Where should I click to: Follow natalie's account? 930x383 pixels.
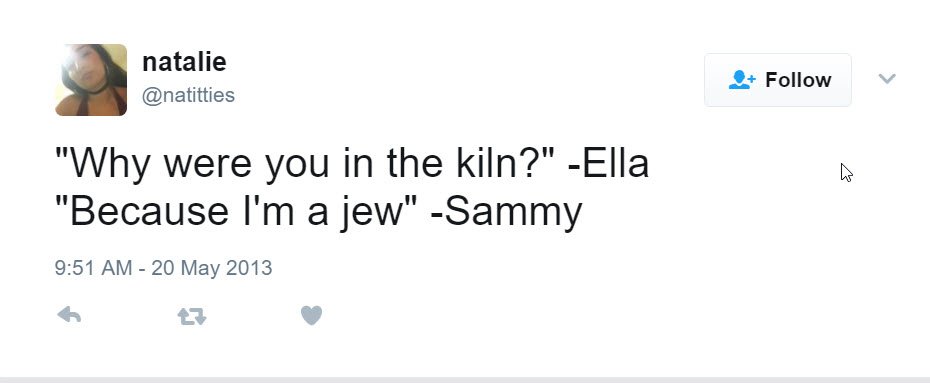coord(778,80)
